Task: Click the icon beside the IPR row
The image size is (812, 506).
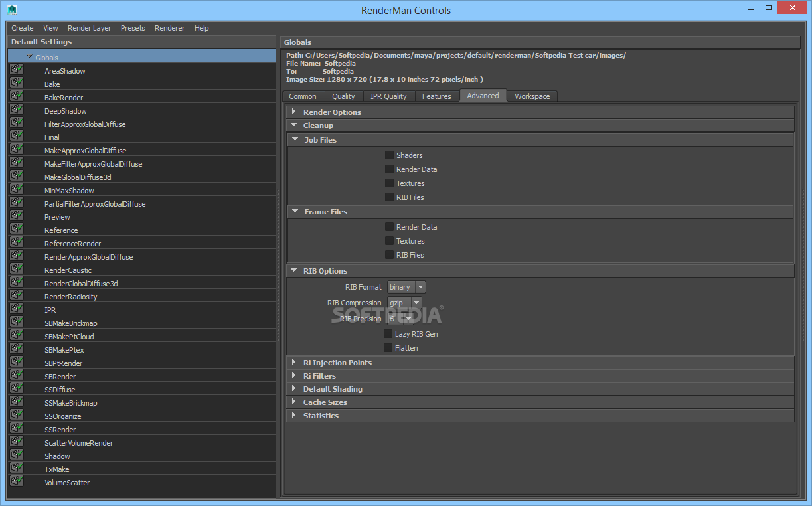Action: coord(17,309)
